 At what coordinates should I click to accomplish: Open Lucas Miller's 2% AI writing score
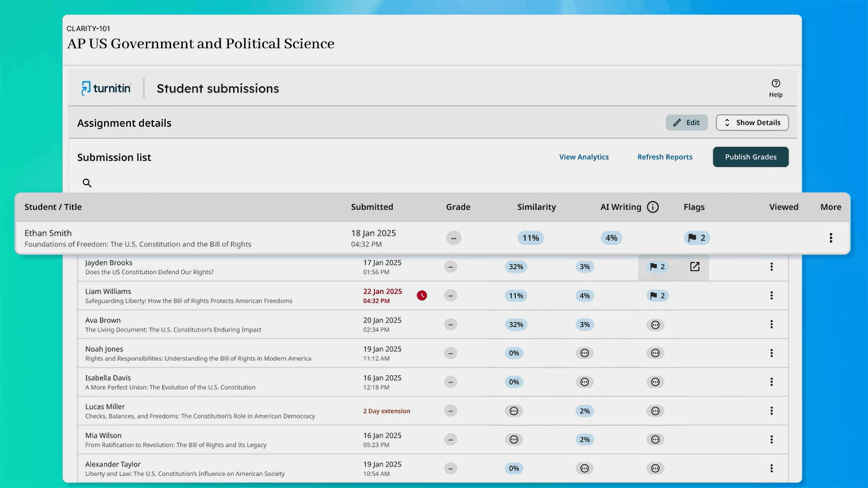click(584, 411)
